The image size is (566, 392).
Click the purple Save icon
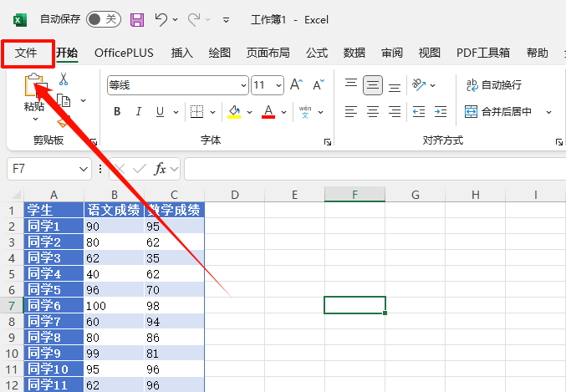(137, 19)
